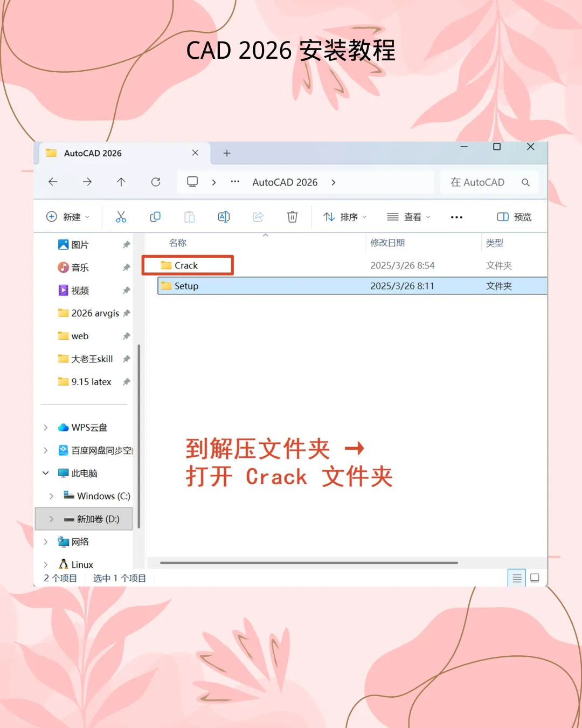Collapse the 此电脑 tree node
This screenshot has width=582, height=728.
pos(46,473)
